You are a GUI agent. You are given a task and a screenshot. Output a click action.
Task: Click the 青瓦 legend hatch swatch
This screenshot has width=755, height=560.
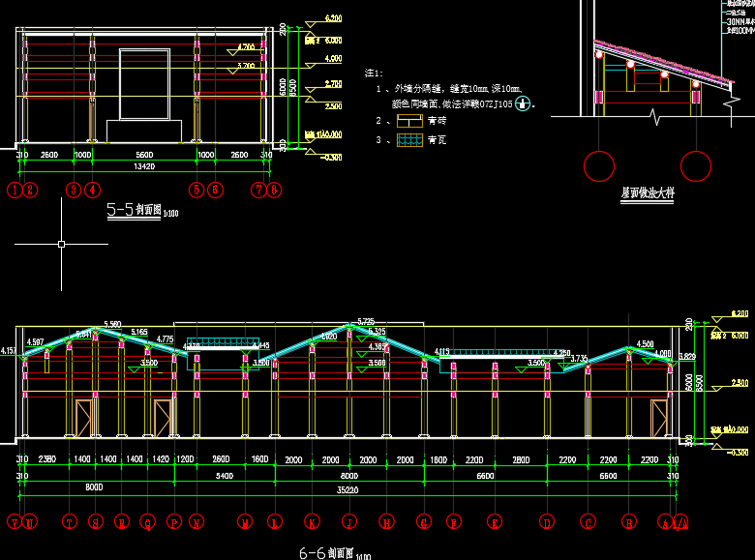pyautogui.click(x=409, y=140)
